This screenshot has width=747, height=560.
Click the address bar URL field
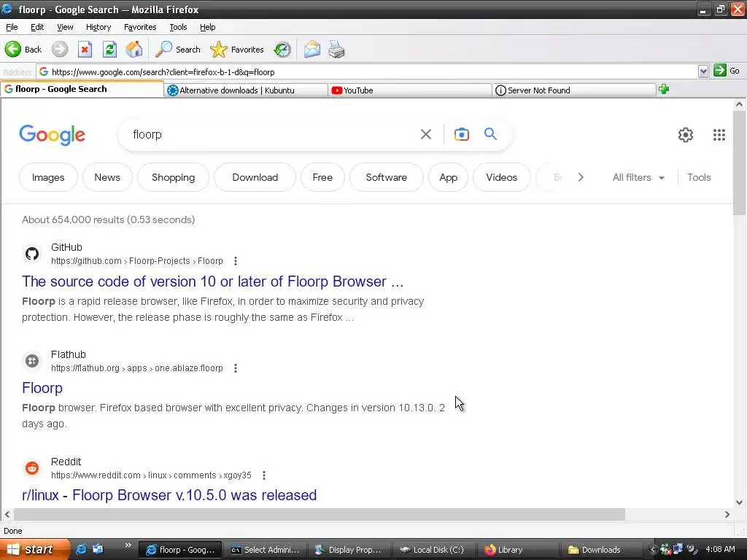367,72
